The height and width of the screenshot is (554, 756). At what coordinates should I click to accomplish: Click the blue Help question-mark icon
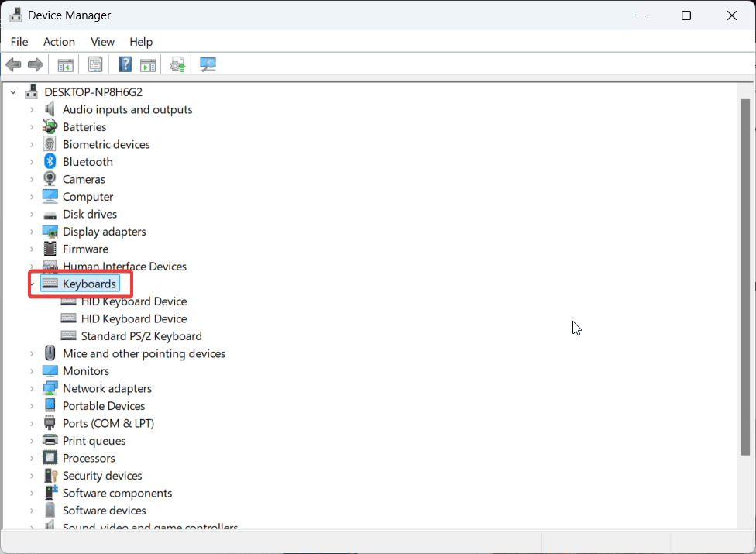[125, 64]
